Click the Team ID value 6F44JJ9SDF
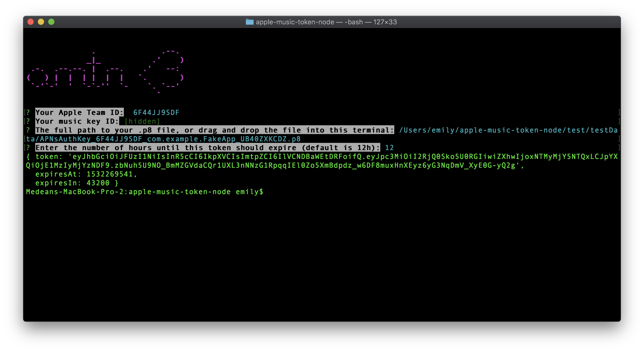This screenshot has width=644, height=352. click(x=156, y=113)
